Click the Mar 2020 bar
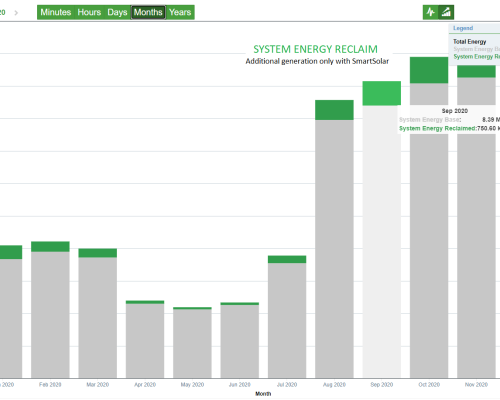Image resolution: width=500 pixels, height=400 pixels. [98, 313]
